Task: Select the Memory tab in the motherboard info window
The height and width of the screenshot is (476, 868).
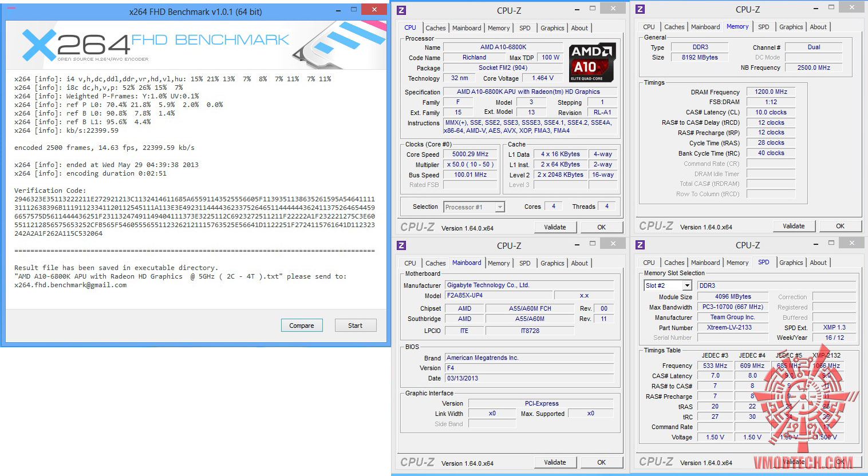Action: 499,263
